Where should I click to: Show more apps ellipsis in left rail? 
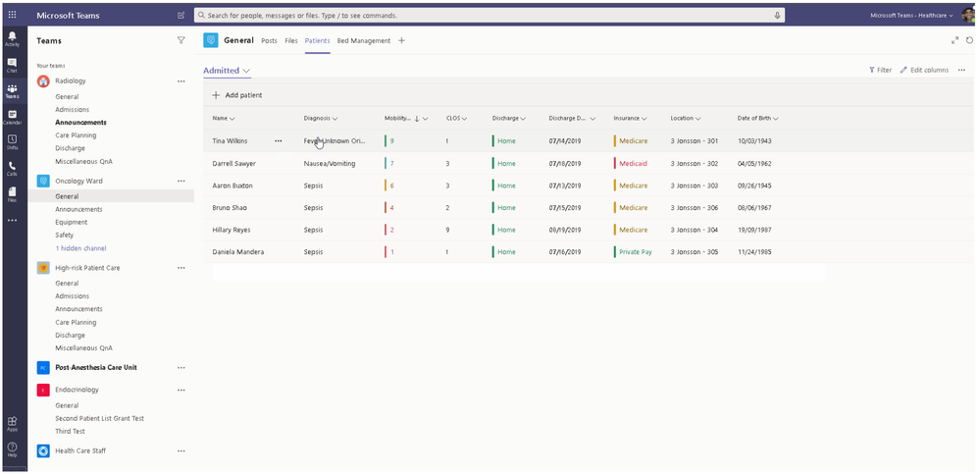12,220
